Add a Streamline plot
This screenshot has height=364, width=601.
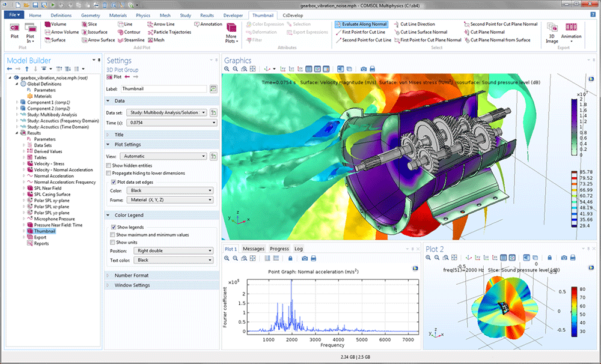point(133,40)
